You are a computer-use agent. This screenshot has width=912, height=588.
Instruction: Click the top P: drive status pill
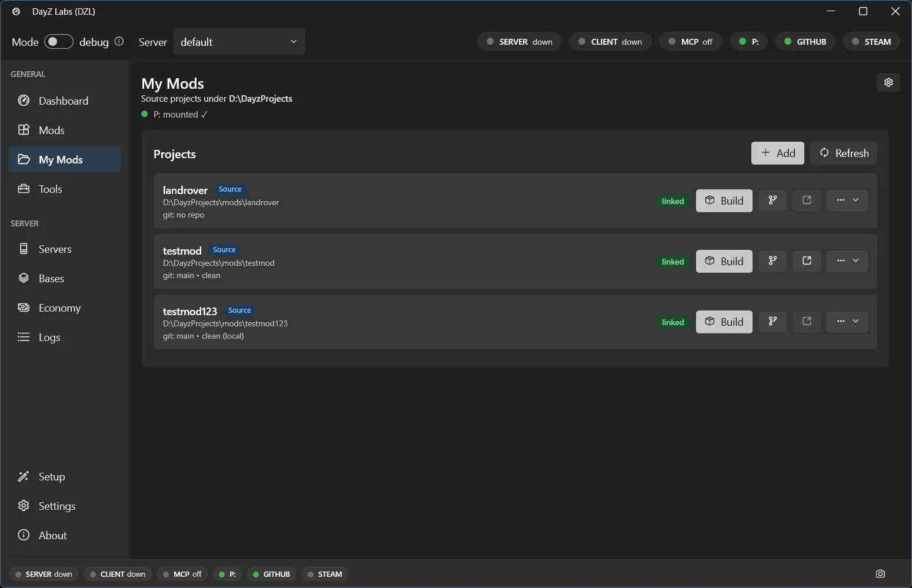748,42
